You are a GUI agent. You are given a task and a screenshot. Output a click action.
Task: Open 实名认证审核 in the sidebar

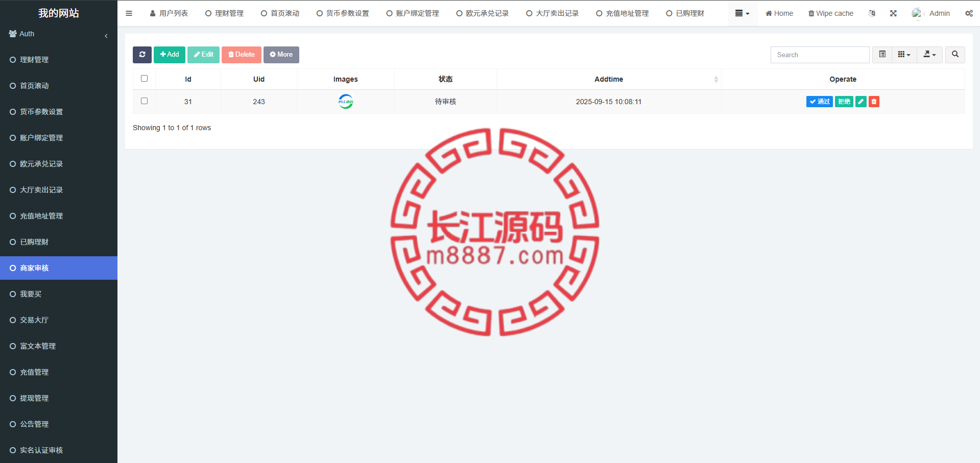pos(59,450)
